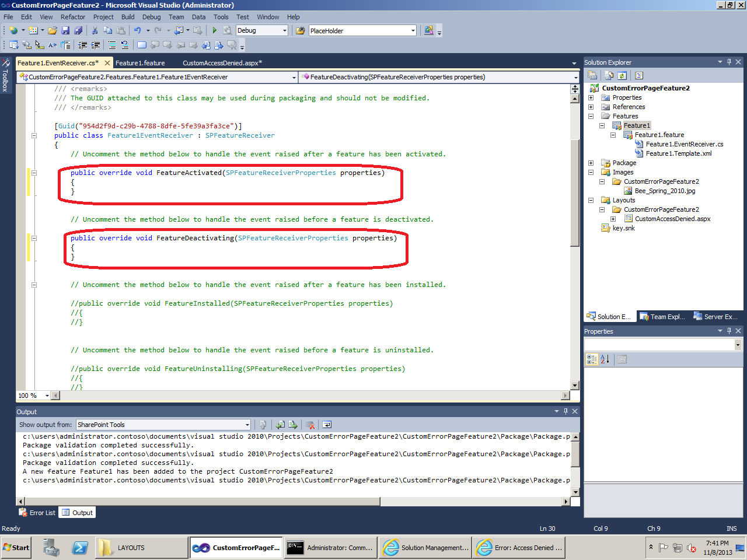Switch to Administrator Command Prompt taskbar item
Image resolution: width=747 pixels, height=560 pixels.
330,548
